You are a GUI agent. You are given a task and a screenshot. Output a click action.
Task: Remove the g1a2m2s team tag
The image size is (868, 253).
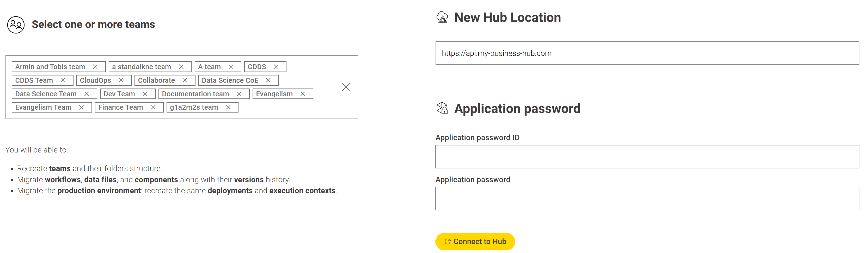pos(228,107)
